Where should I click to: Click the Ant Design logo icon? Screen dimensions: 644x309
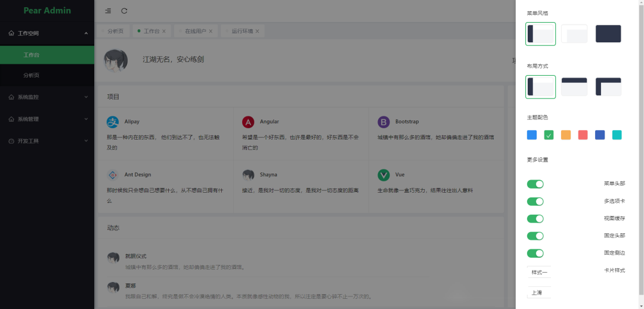113,175
